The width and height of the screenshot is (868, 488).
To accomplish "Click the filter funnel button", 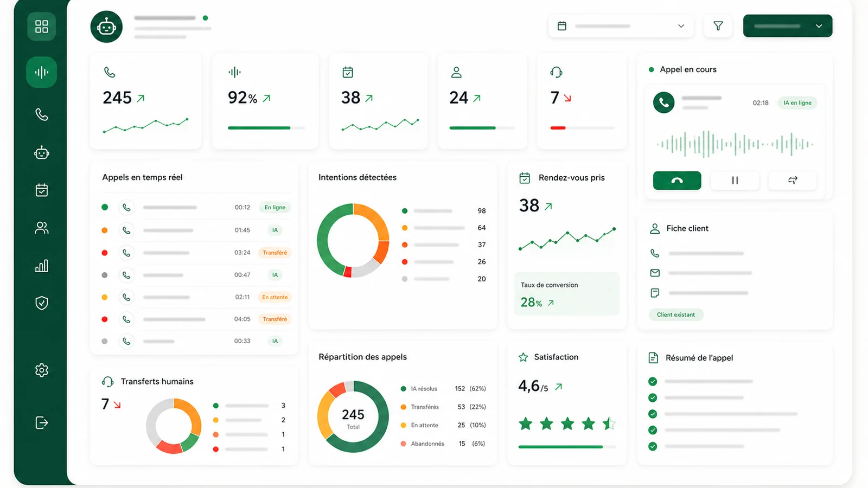I will pos(718,26).
